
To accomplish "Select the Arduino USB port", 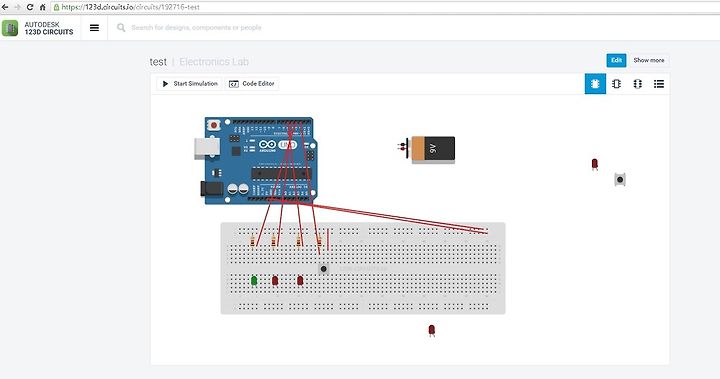I will point(207,148).
